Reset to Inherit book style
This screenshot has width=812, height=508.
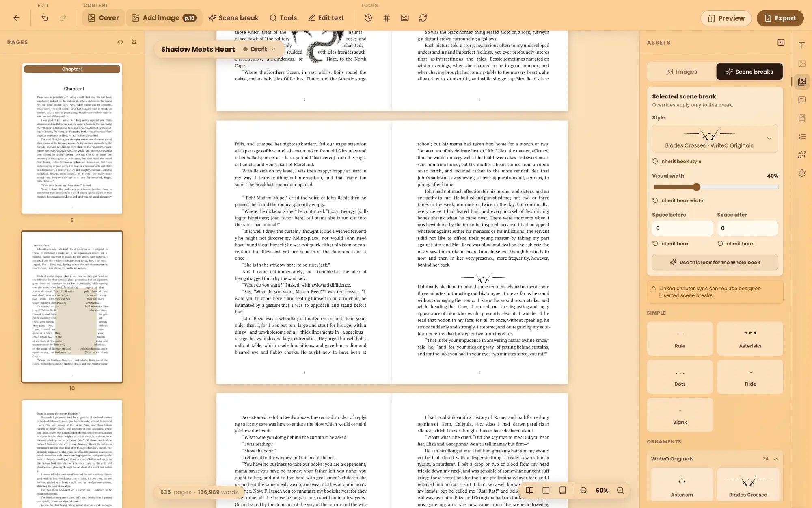click(677, 161)
